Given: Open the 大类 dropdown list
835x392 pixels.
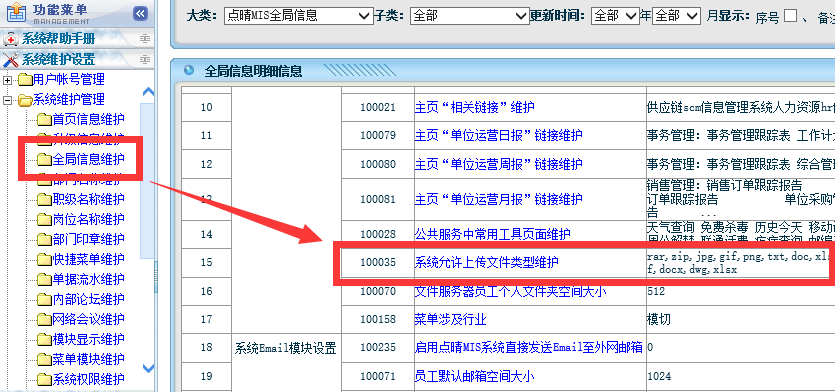Looking at the screenshot, I should point(298,16).
